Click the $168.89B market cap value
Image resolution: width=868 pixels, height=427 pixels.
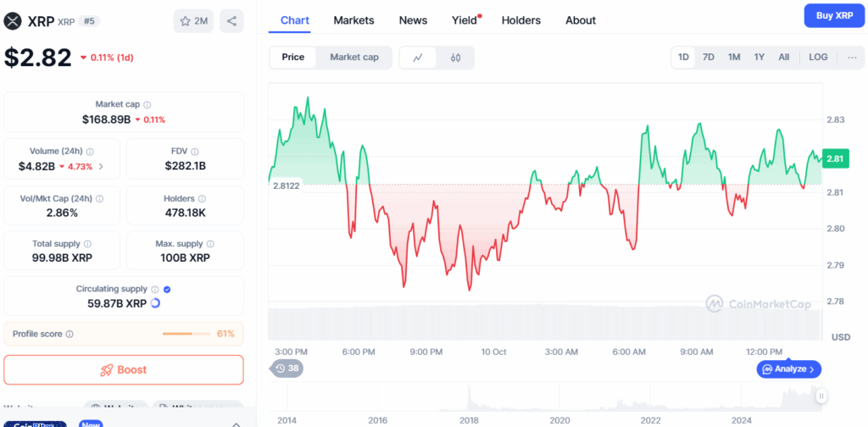[x=106, y=119]
